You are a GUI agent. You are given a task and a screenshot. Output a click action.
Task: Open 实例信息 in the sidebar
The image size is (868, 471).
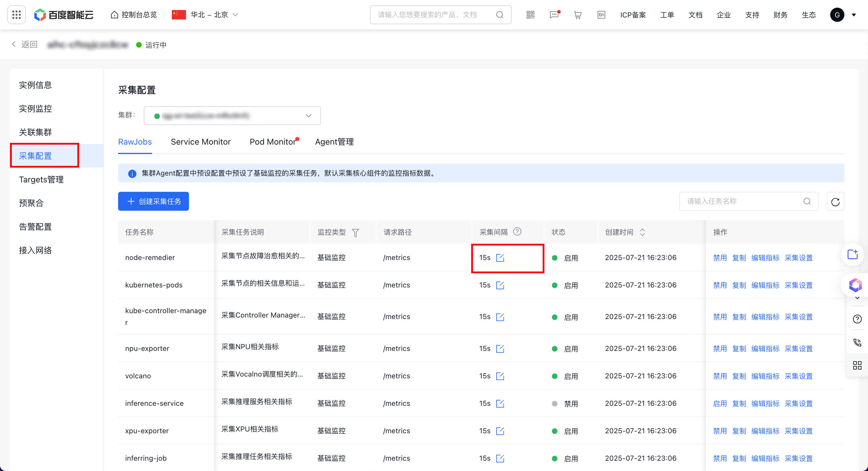(35, 85)
